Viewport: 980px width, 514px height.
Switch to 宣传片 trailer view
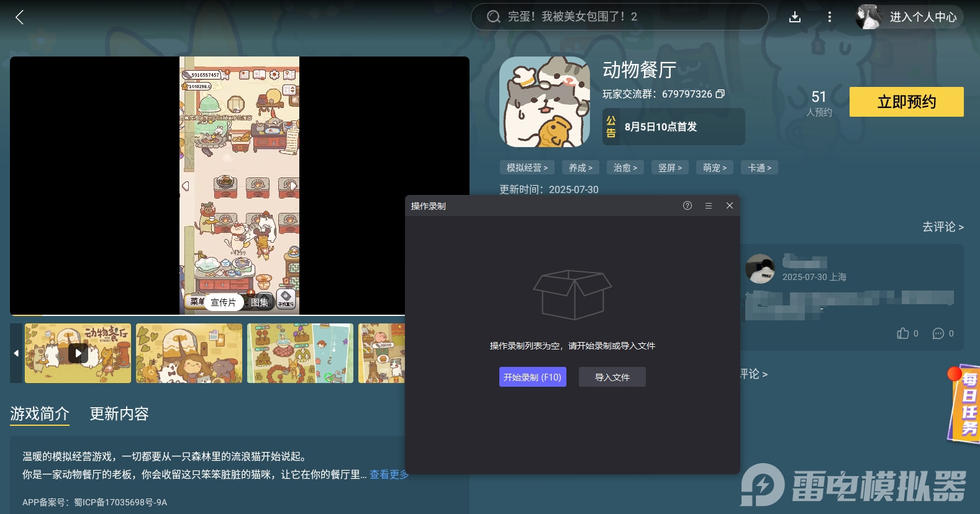(223, 302)
